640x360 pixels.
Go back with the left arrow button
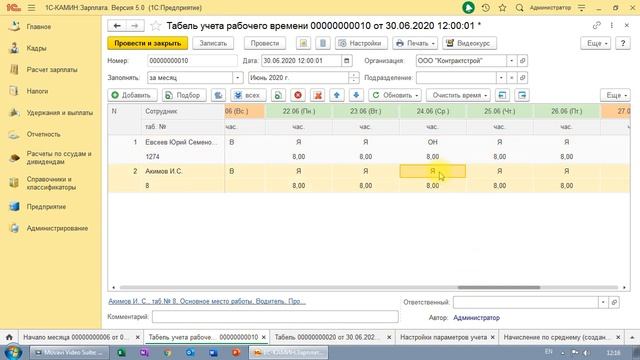pos(117,26)
